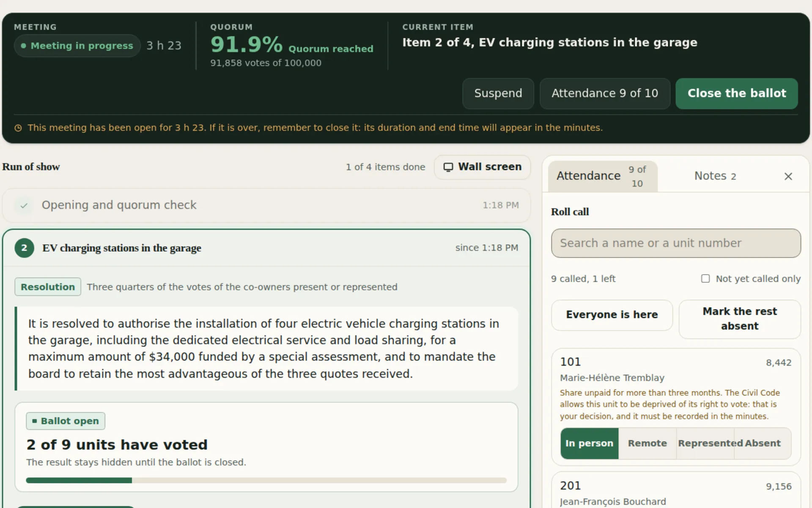This screenshot has height=508, width=812.
Task: Click Mark the rest absent
Action: click(740, 319)
